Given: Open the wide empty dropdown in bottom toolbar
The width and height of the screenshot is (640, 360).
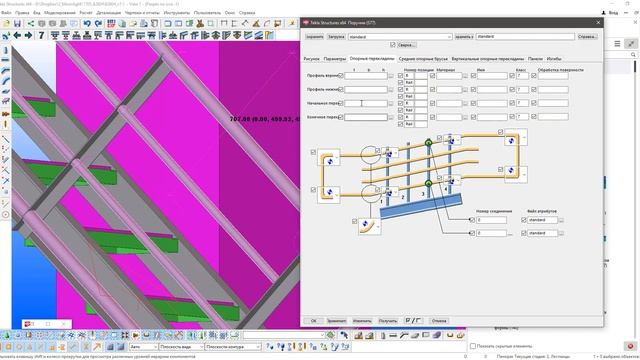Looking at the screenshot, I should click(x=284, y=335).
